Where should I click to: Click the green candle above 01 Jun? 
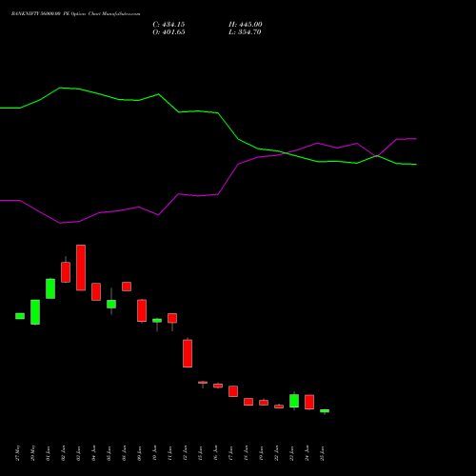tap(50, 288)
